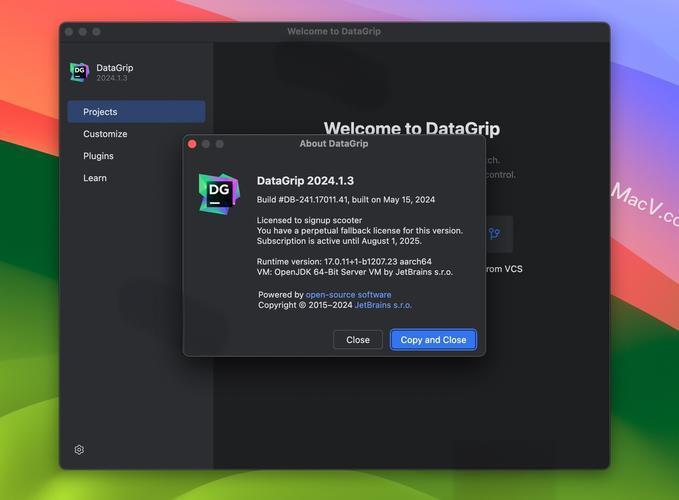Screen dimensions: 679x500
Task: Click the Licensed to signup scooter text
Action: [x=309, y=220]
